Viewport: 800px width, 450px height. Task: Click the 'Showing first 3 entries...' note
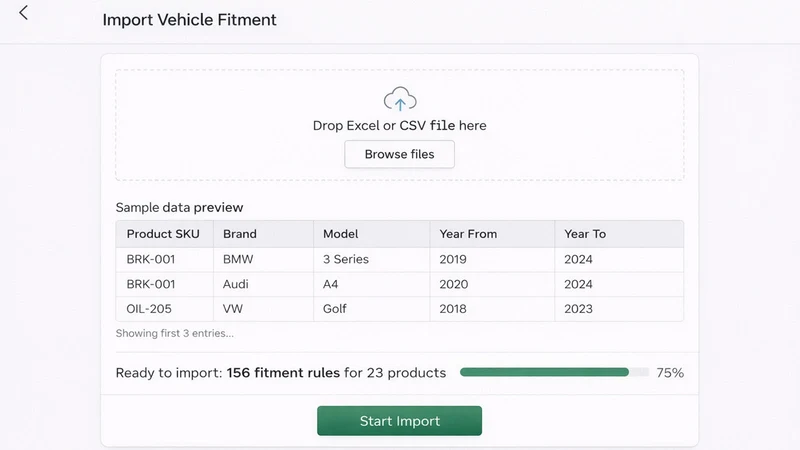click(x=174, y=333)
